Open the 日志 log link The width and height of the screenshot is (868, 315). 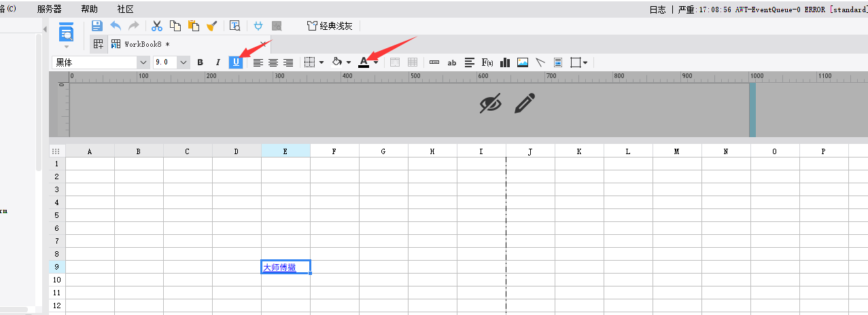point(657,10)
